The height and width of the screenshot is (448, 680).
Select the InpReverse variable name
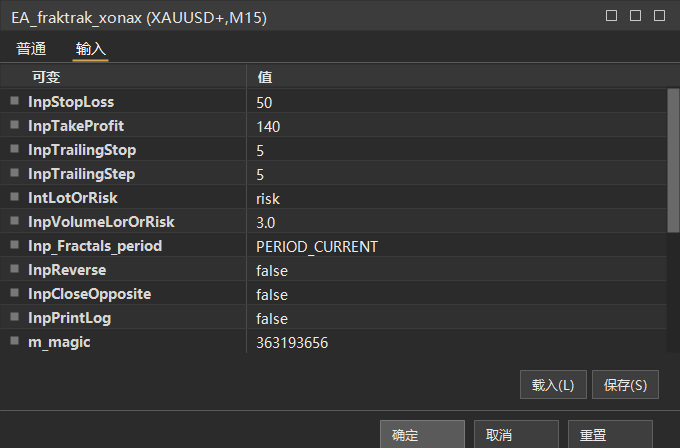pos(67,270)
